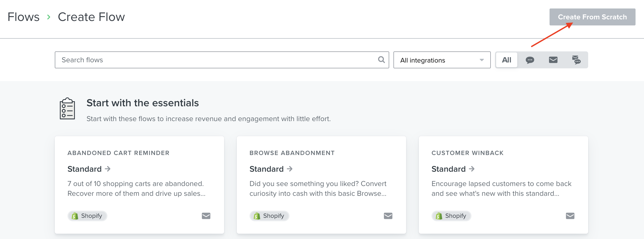The height and width of the screenshot is (239, 644).
Task: Open Customer Winback Standard flow
Action: [x=453, y=169]
